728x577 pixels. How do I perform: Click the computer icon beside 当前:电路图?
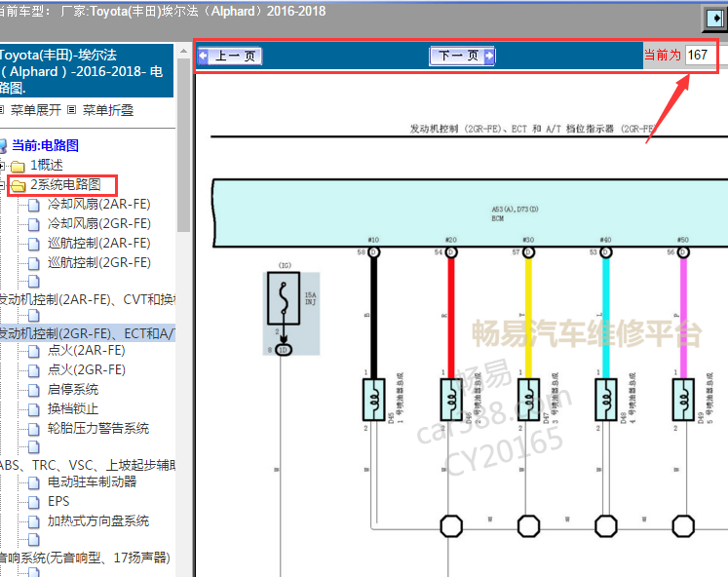pos(3,146)
